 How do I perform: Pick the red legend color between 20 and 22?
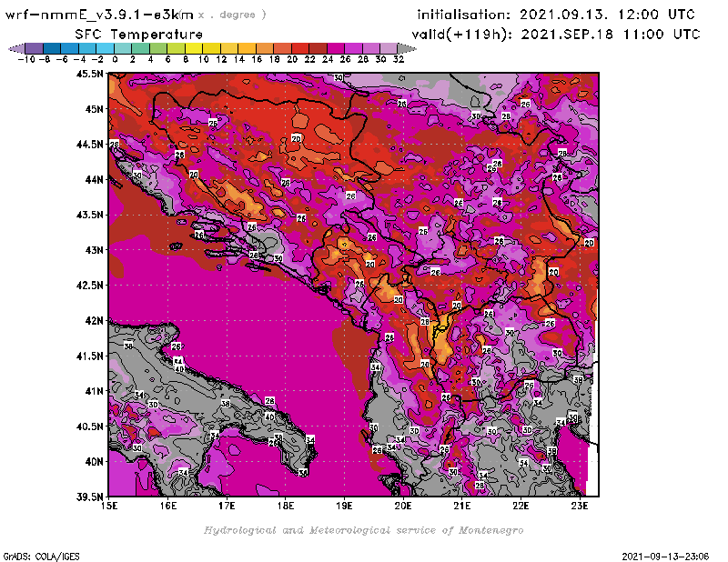[x=300, y=48]
